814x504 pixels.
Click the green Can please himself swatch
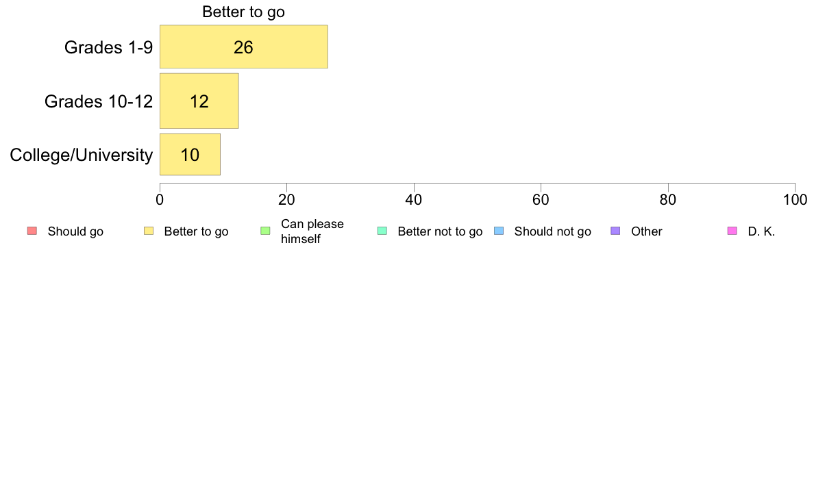(x=265, y=231)
